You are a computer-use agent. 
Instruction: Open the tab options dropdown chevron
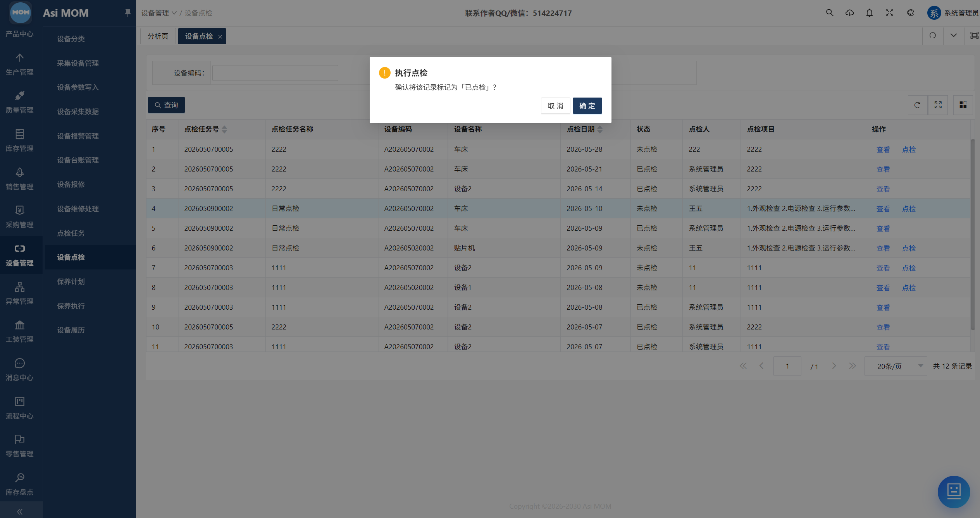pos(953,36)
